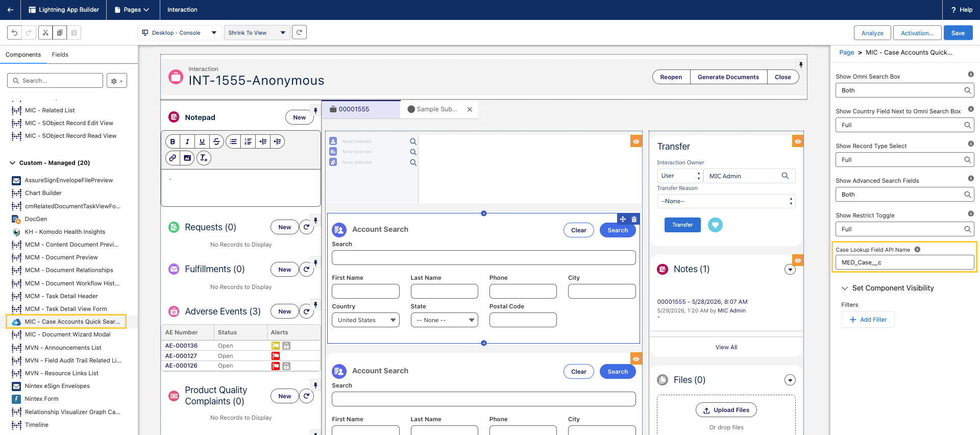Click the Add Filter button
Viewport: 980px width, 435px height.
tap(868, 320)
